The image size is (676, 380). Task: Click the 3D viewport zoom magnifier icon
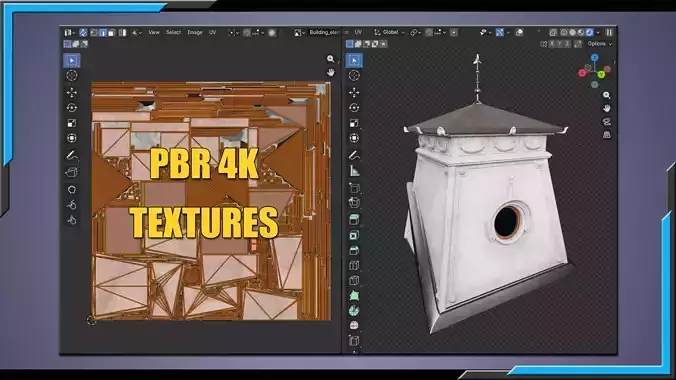[607, 95]
